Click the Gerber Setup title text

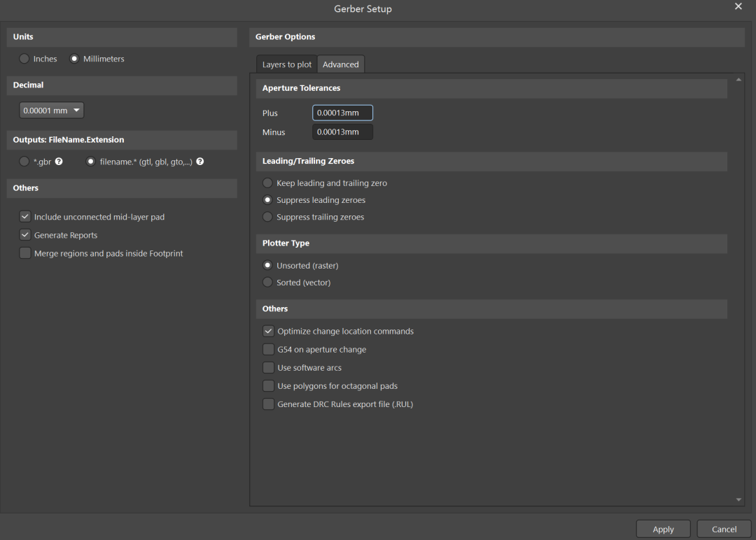[363, 8]
